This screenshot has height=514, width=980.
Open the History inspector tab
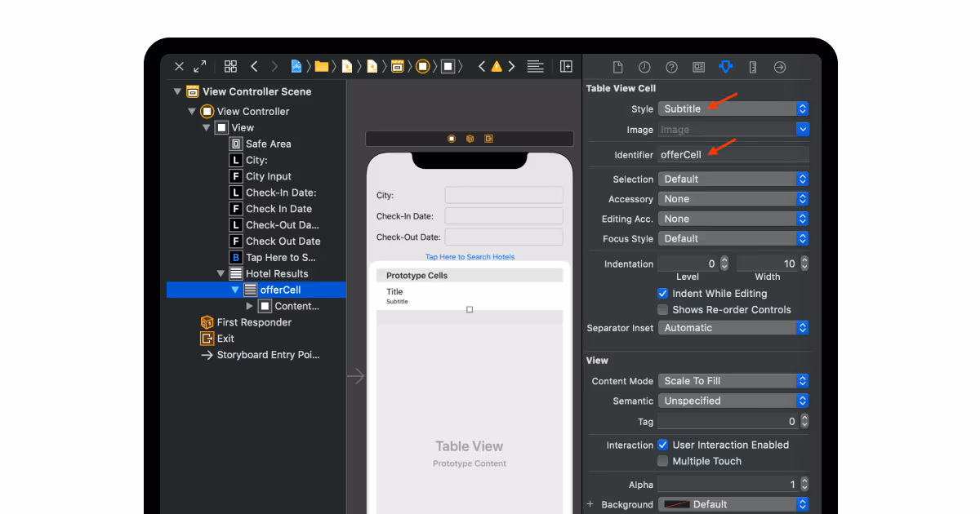(x=644, y=67)
